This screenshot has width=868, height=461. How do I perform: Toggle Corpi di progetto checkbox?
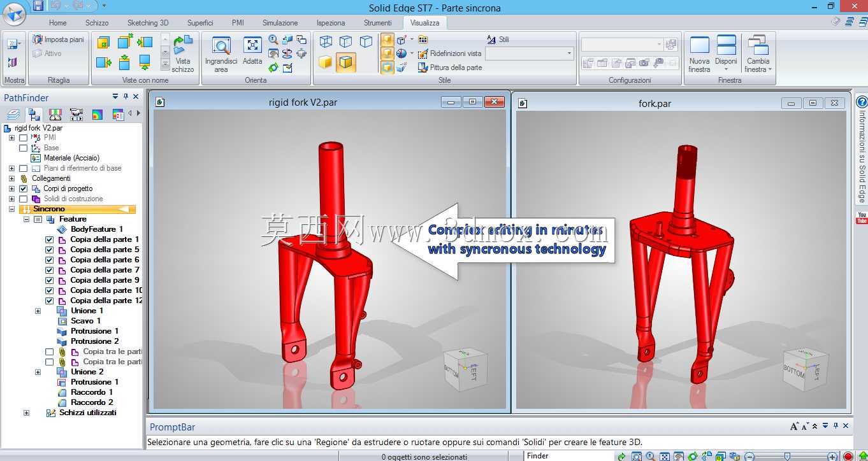point(24,188)
